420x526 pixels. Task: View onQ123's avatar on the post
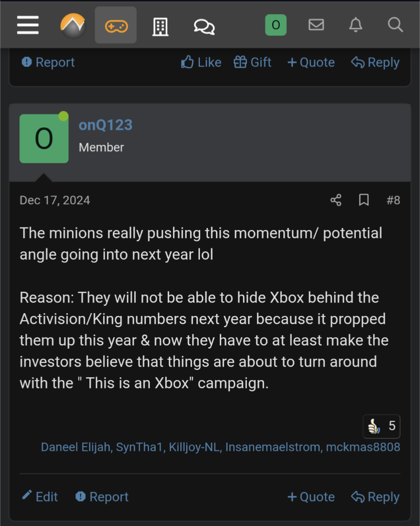click(x=44, y=138)
